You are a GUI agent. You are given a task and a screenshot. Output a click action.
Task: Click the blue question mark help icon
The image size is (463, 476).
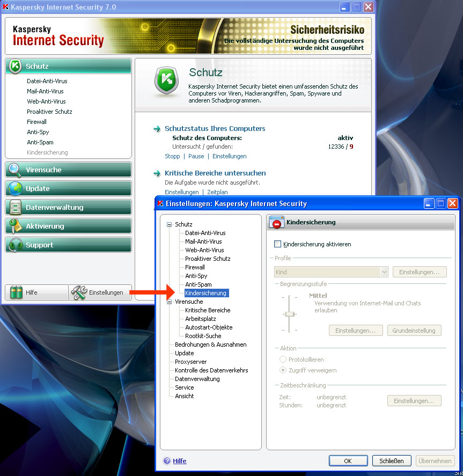(167, 461)
